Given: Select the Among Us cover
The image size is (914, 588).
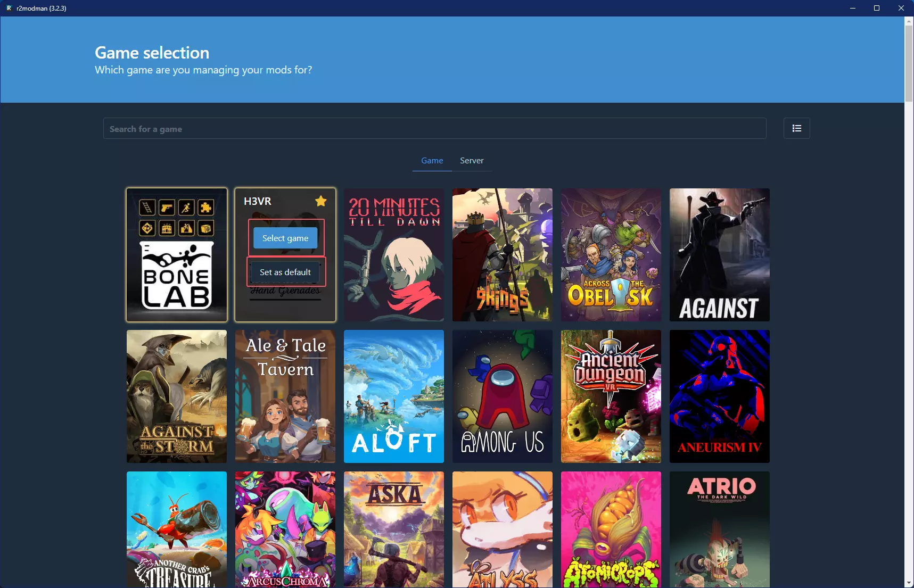Looking at the screenshot, I should (x=503, y=396).
